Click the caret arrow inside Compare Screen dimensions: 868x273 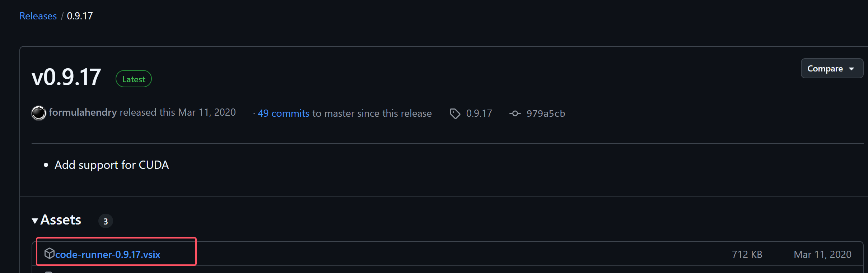tap(851, 69)
